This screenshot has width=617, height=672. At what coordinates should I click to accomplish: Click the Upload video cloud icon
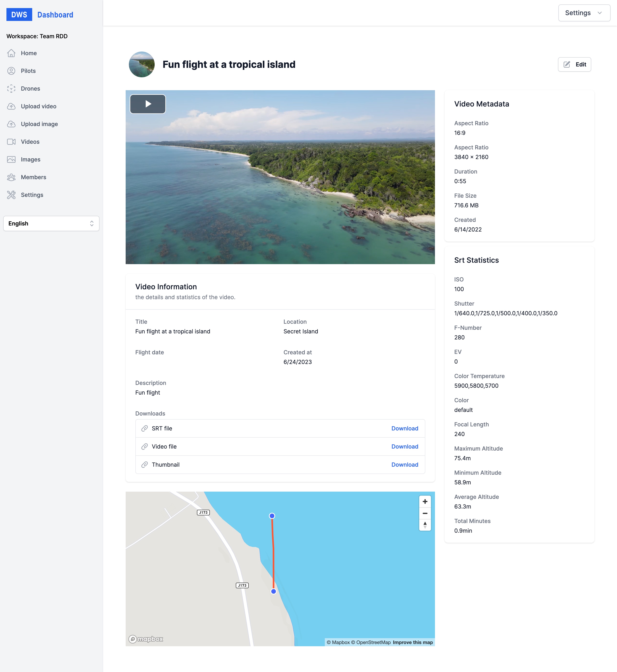[11, 106]
